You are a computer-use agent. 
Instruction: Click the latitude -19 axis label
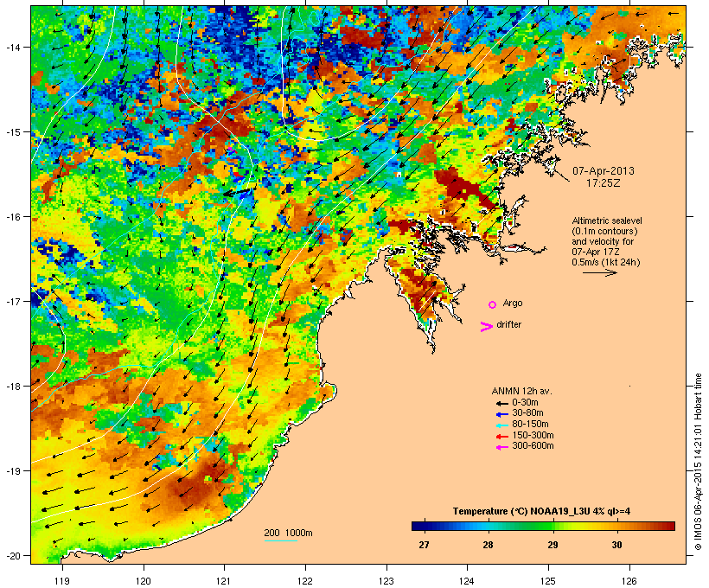pos(13,471)
